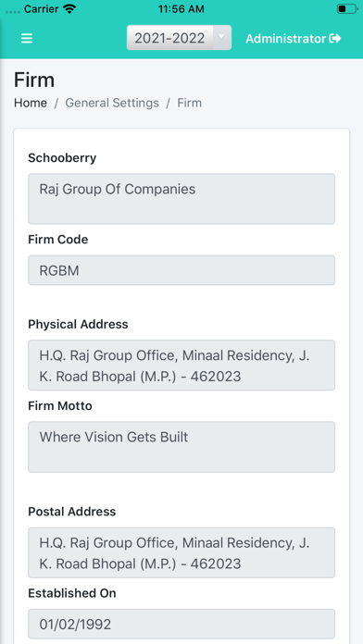Tap the logout arrow icon beside Administrator

coord(335,38)
